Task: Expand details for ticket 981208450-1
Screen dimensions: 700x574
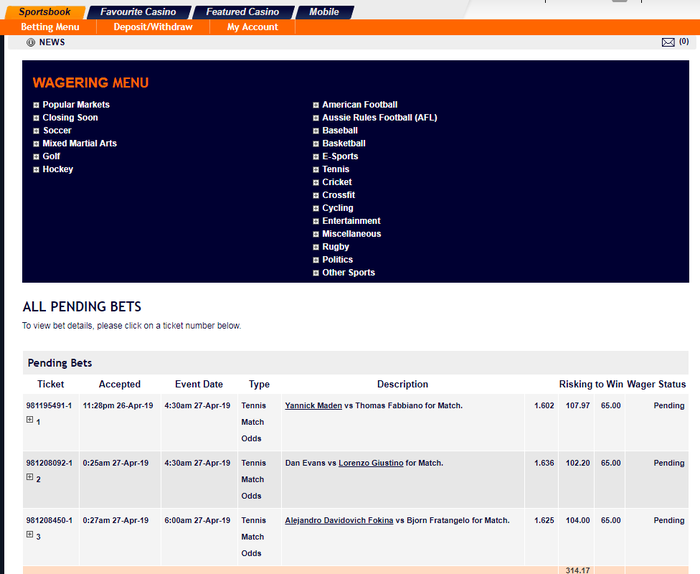Action: pyautogui.click(x=29, y=535)
